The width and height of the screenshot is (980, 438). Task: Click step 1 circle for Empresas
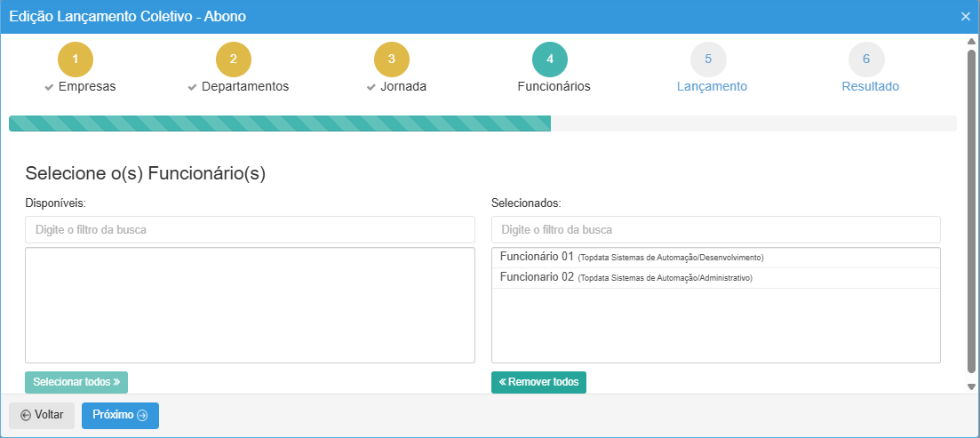[76, 60]
